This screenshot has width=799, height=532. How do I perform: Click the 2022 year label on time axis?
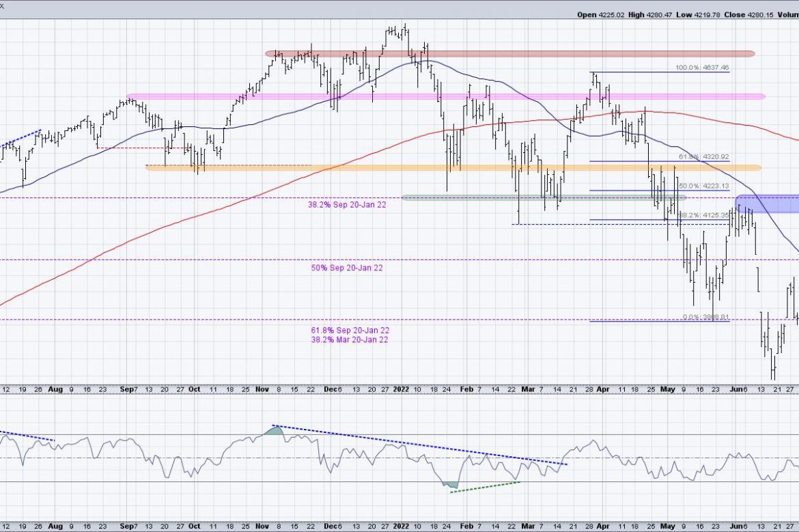click(400, 388)
